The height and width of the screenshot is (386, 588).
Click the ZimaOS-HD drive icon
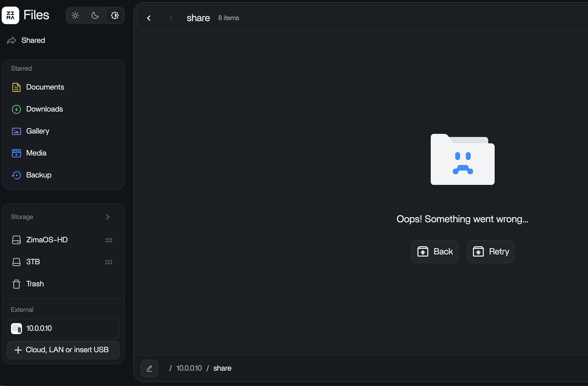(16, 240)
